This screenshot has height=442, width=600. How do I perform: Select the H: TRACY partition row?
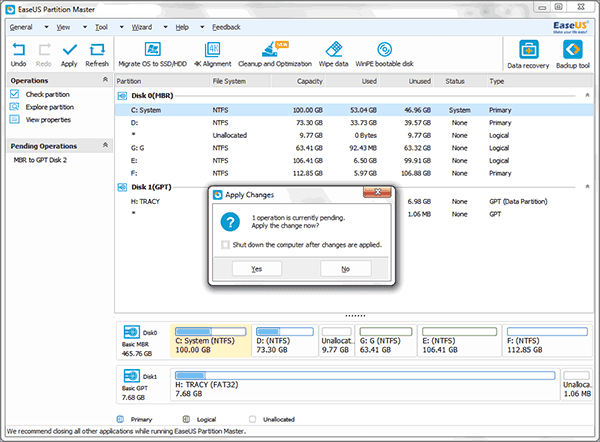point(354,202)
